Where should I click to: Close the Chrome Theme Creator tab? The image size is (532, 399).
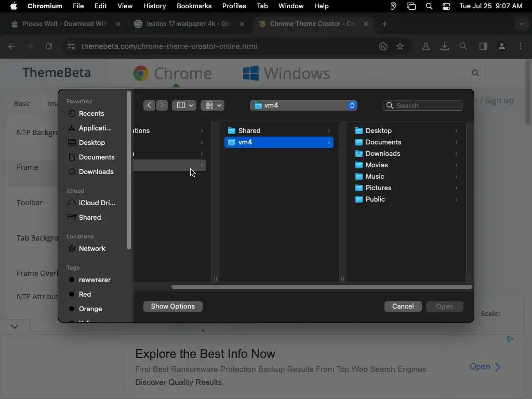[x=366, y=24]
